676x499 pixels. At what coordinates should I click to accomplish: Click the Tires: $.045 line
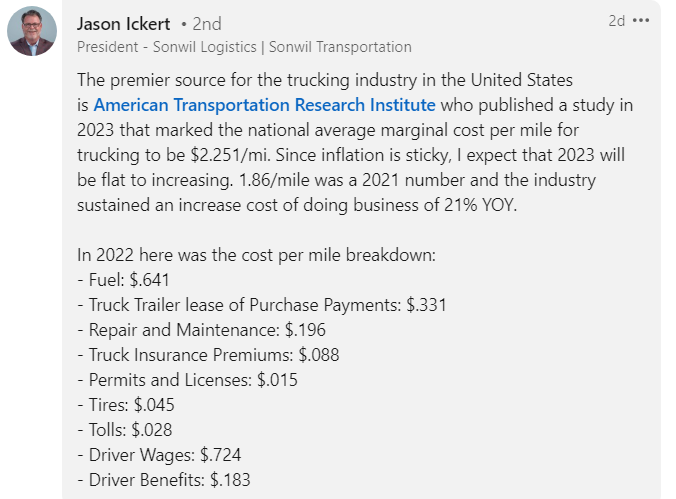(124, 405)
